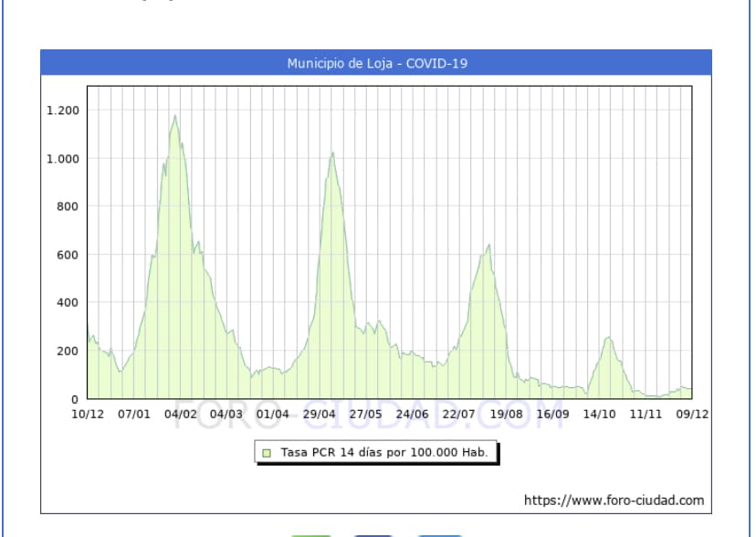Screen dimensions: 756x537
Task: Click the 16/09 x-axis date label
Action: pyautogui.click(x=552, y=414)
